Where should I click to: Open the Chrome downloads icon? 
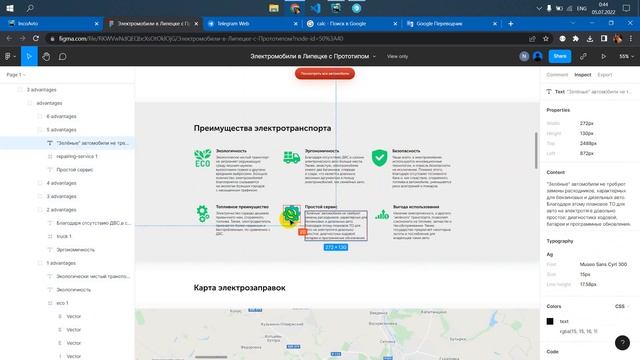click(x=590, y=38)
